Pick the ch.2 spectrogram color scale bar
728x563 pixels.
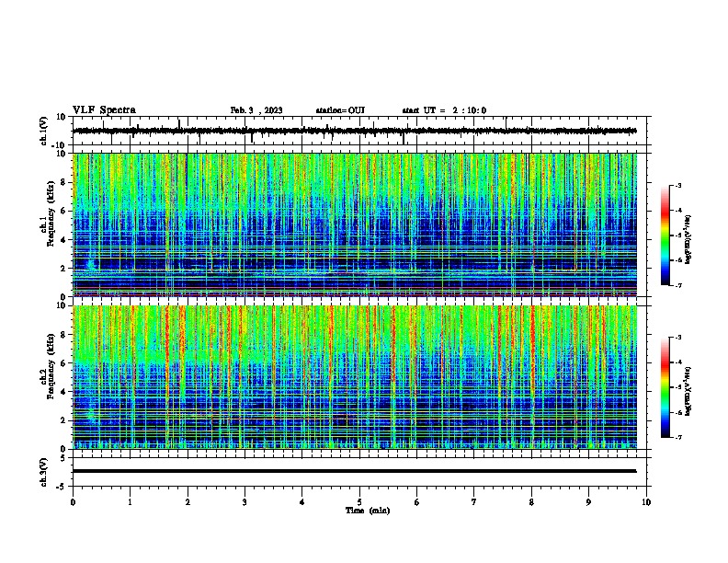[665, 387]
